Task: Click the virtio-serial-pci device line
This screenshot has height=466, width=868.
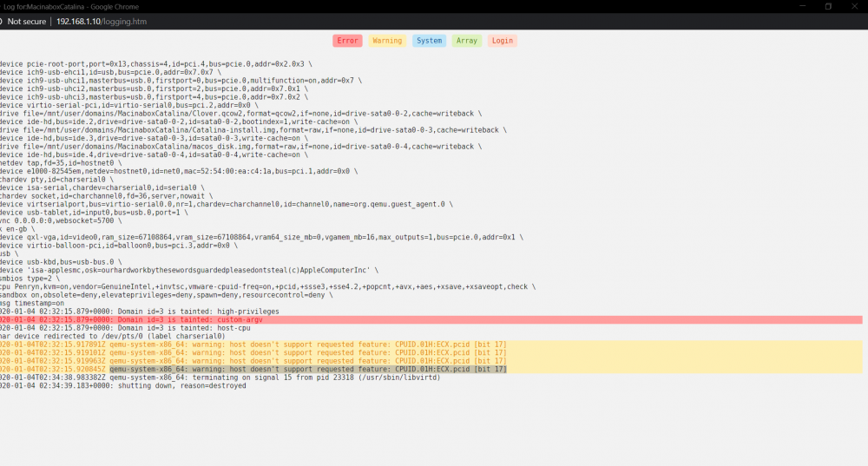Action: pos(129,105)
